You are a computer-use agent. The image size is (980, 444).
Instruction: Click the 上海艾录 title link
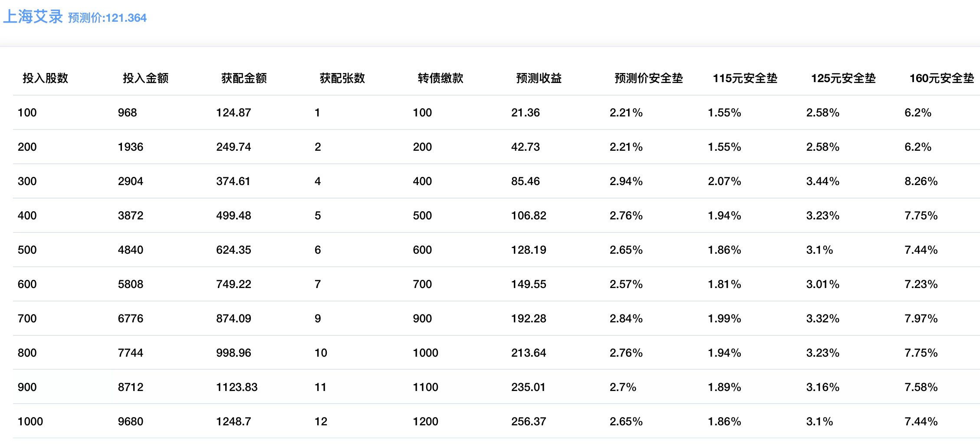[x=33, y=17]
